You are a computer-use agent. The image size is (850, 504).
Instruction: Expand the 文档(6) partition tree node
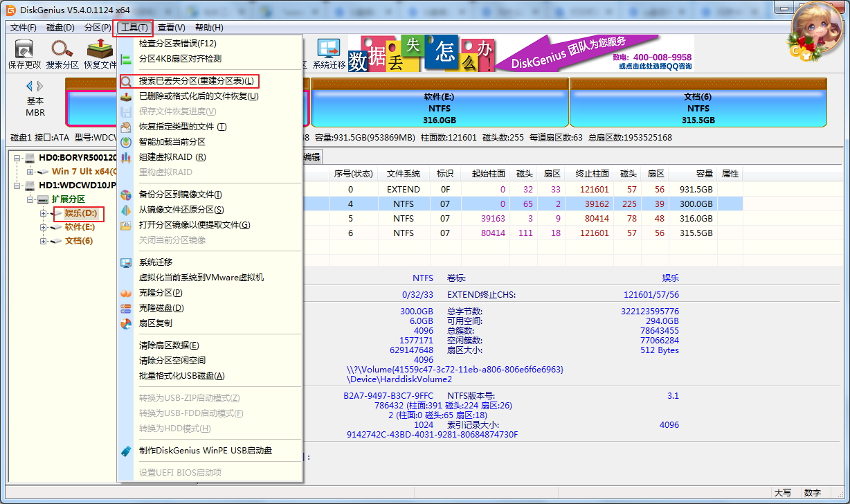43,241
